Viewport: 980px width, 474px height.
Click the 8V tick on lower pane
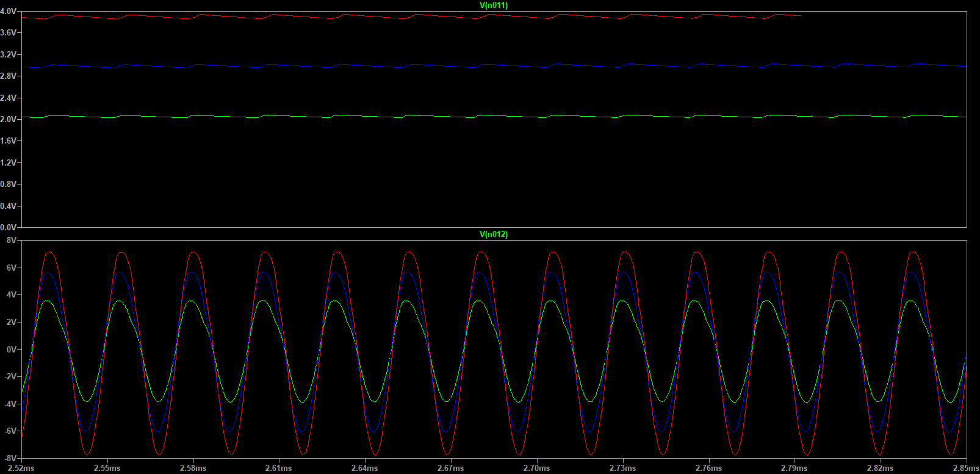[x=12, y=241]
